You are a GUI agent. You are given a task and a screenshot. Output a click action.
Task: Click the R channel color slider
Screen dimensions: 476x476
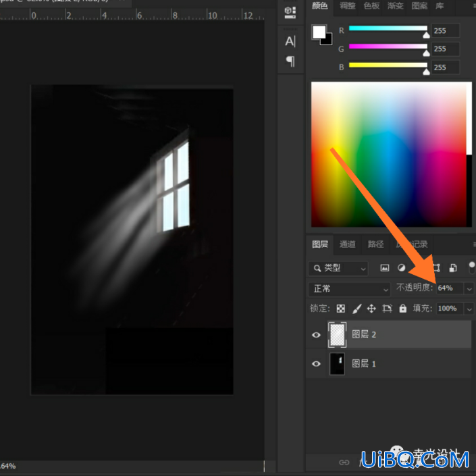(x=388, y=28)
